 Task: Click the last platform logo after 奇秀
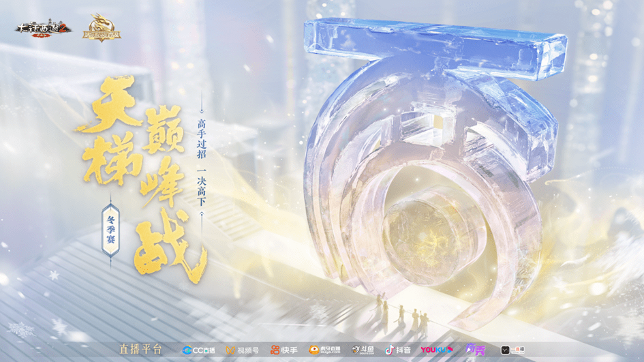tap(512, 350)
